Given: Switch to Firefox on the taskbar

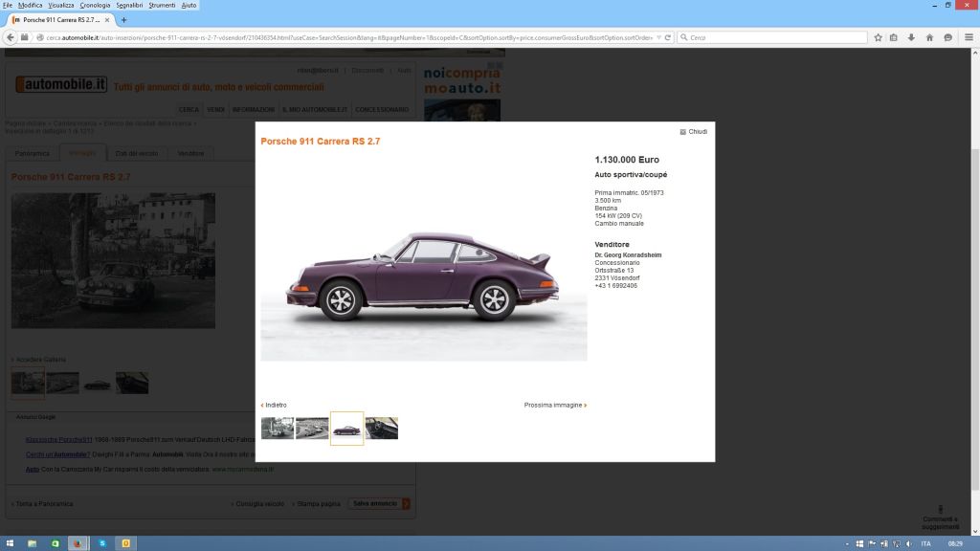Looking at the screenshot, I should tap(78, 543).
